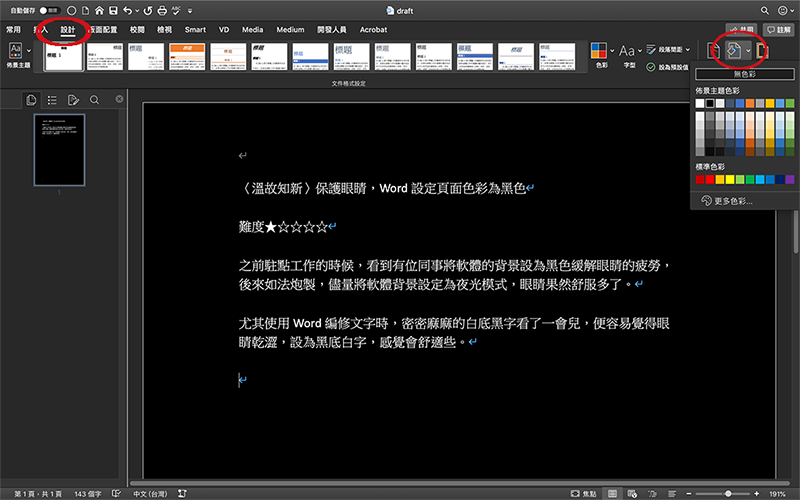This screenshot has height=500, width=800.
Task: Pick the white theme color swatch
Action: 699,104
